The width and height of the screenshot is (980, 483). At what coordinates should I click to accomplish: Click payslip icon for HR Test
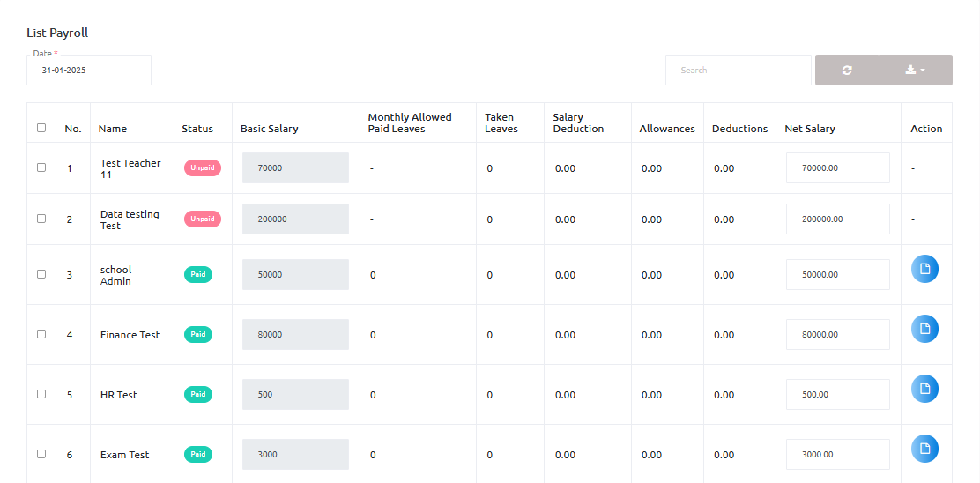(x=924, y=389)
